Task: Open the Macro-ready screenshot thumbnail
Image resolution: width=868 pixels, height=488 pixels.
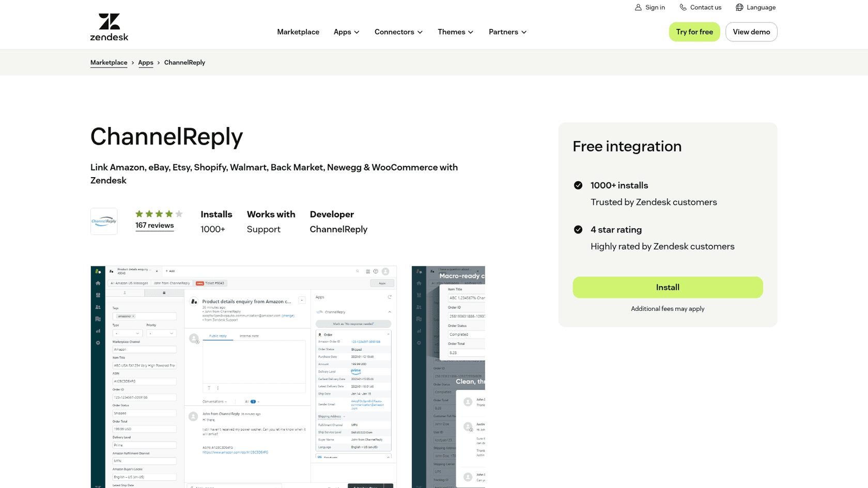Action: click(x=448, y=377)
